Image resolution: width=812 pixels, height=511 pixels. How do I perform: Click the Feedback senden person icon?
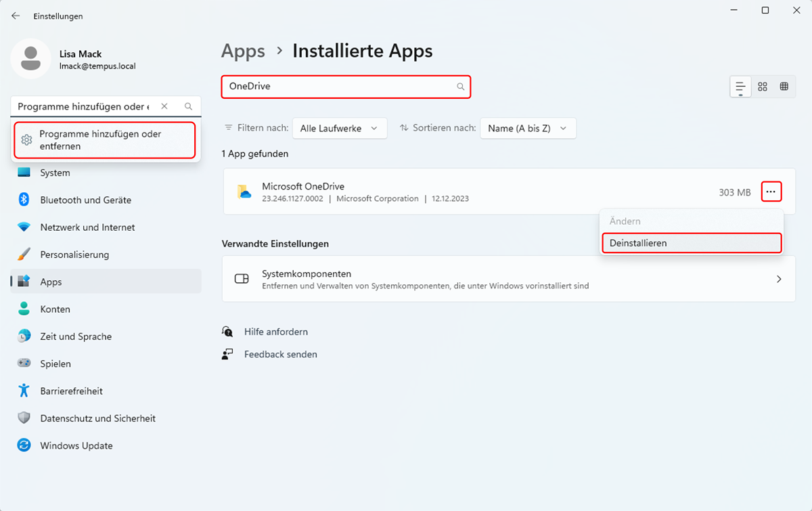tap(227, 354)
